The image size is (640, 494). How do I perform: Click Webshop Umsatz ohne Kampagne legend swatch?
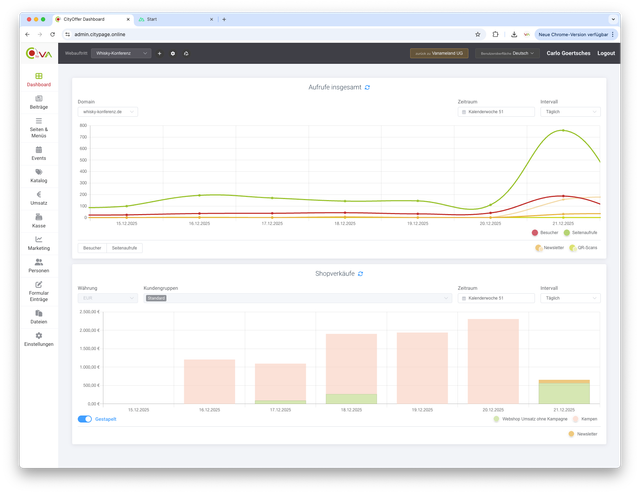coord(497,419)
